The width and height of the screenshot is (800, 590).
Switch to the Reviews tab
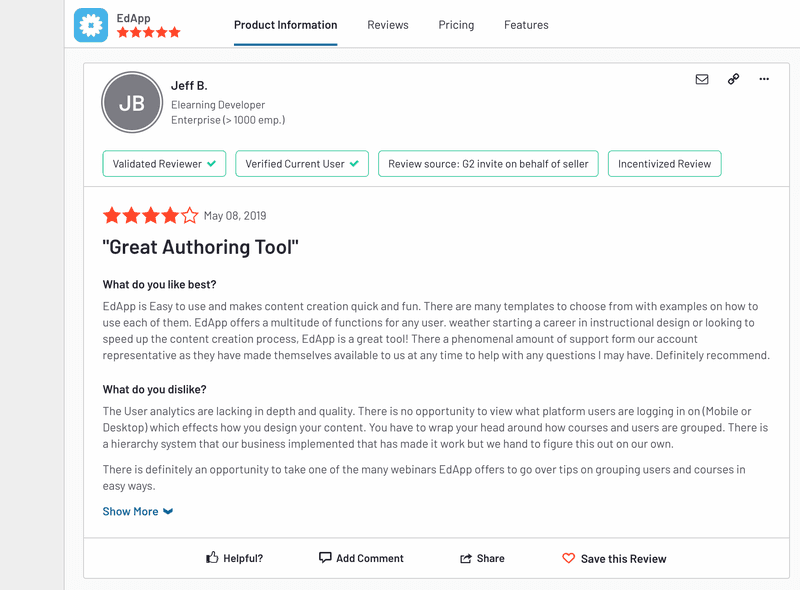tap(388, 25)
